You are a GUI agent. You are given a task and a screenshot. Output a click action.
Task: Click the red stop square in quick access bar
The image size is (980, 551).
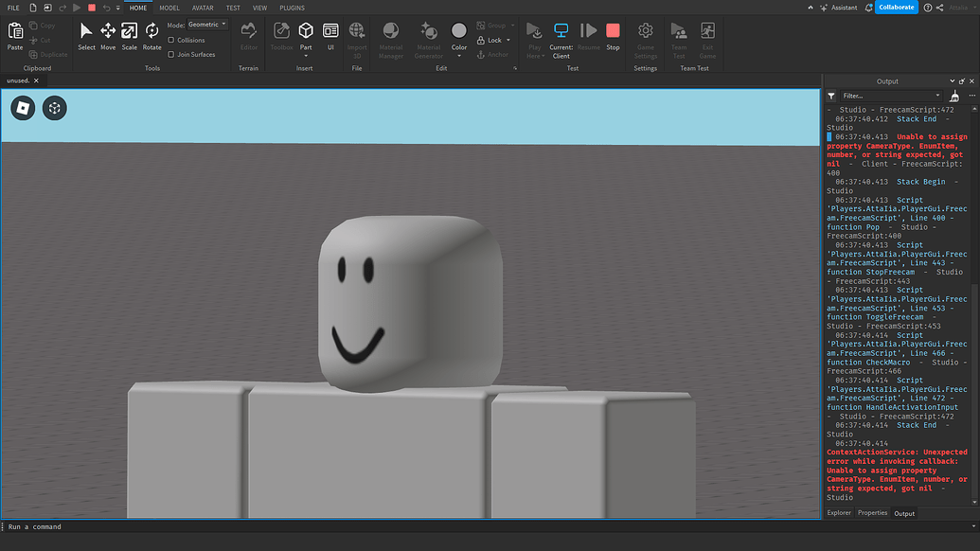tap(92, 8)
